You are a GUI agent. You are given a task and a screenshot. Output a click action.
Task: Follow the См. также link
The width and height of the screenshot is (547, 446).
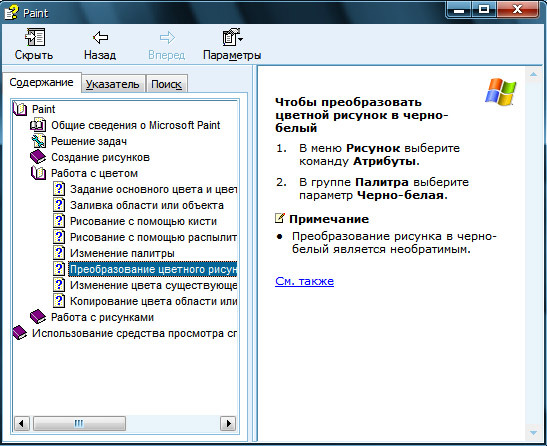pos(304,281)
